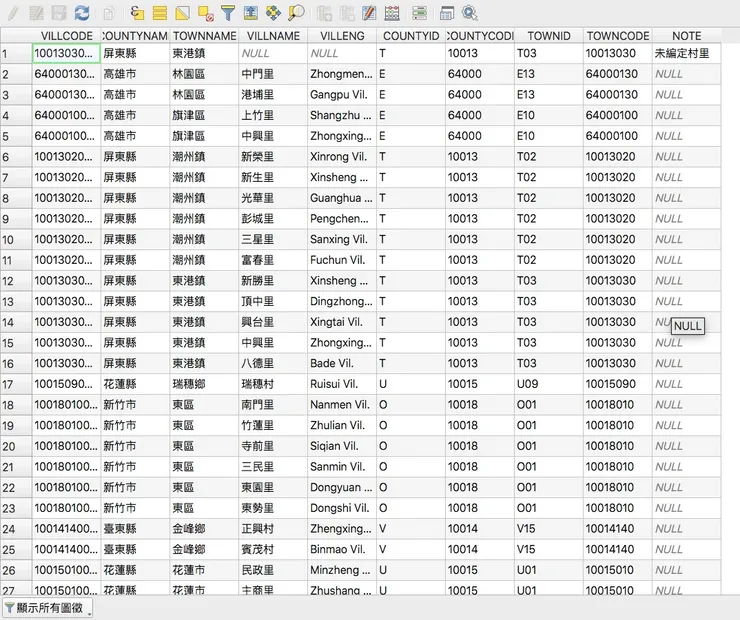The width and height of the screenshot is (740, 620).
Task: Click the delete field icon
Action: coord(347,13)
